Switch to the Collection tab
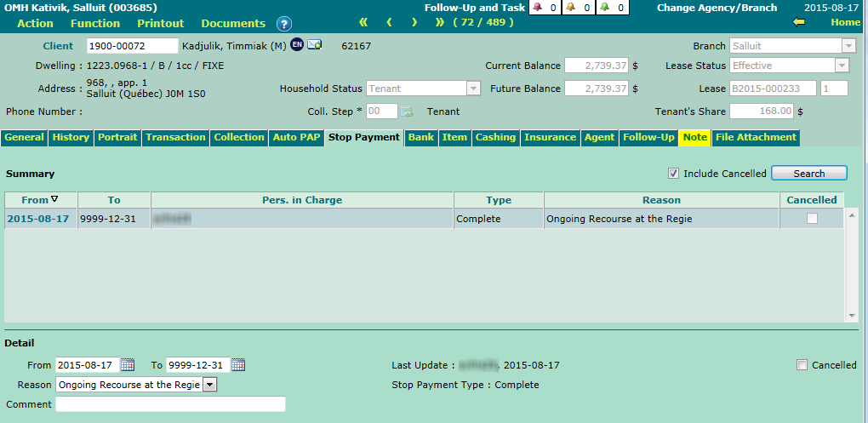Screen dimensions: 868x423 (x=238, y=137)
